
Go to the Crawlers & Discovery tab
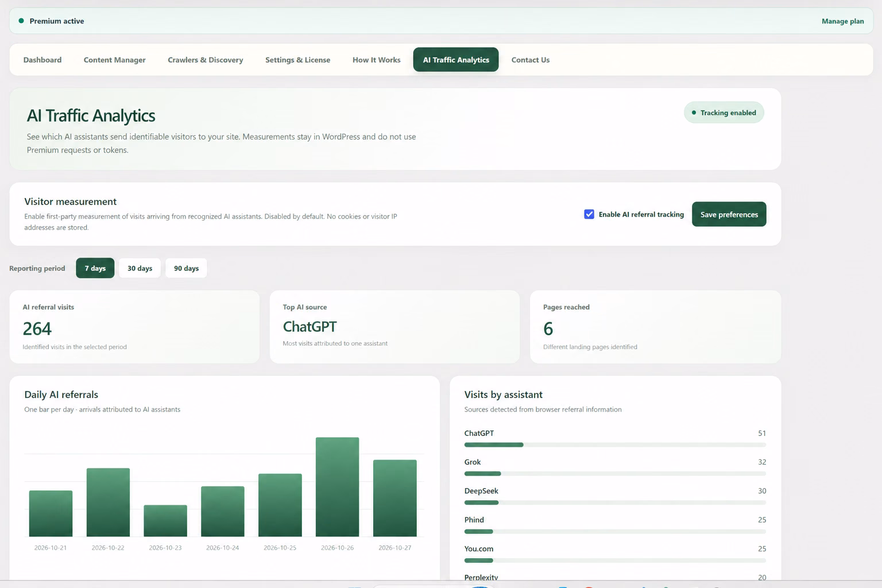coord(206,60)
